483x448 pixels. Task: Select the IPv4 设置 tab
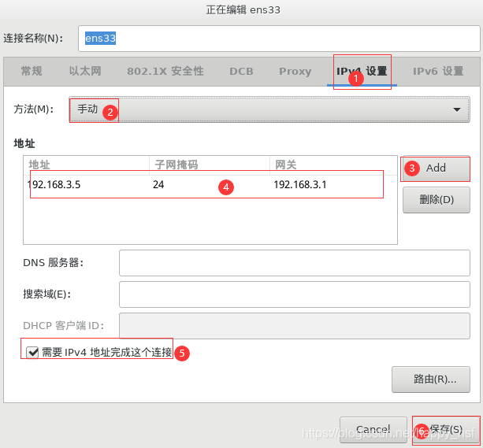(362, 71)
